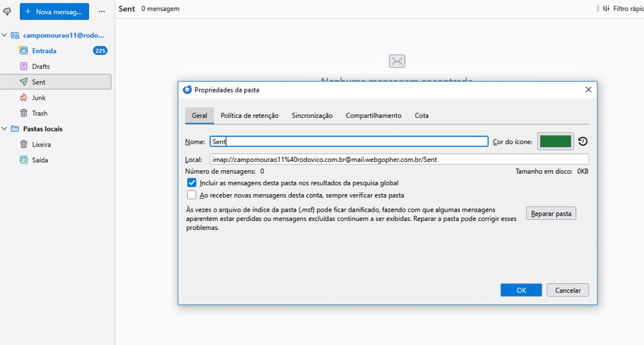Click the Drafts folder icon

(24, 66)
